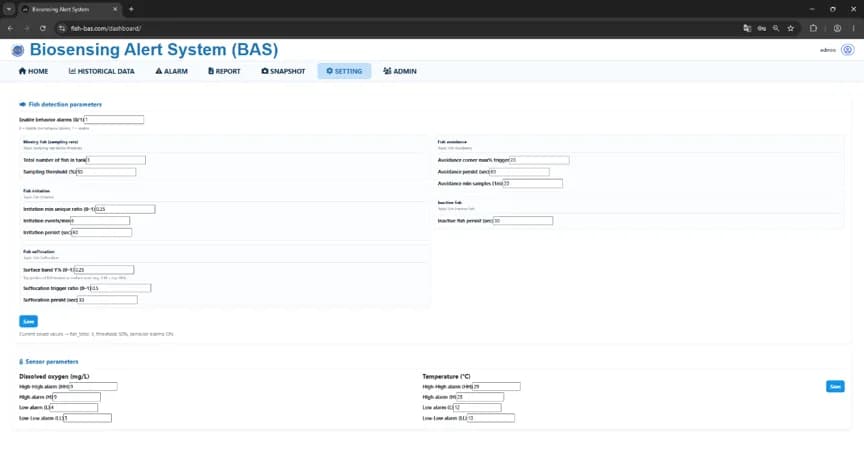Select the SETTING tab
The image size is (864, 464).
[344, 71]
